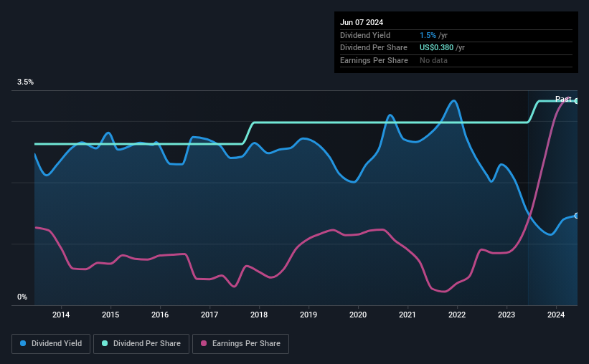Viewport: 589px width, 364px height.
Task: Toggle the Dividend Per Share legend button
Action: pyautogui.click(x=141, y=344)
